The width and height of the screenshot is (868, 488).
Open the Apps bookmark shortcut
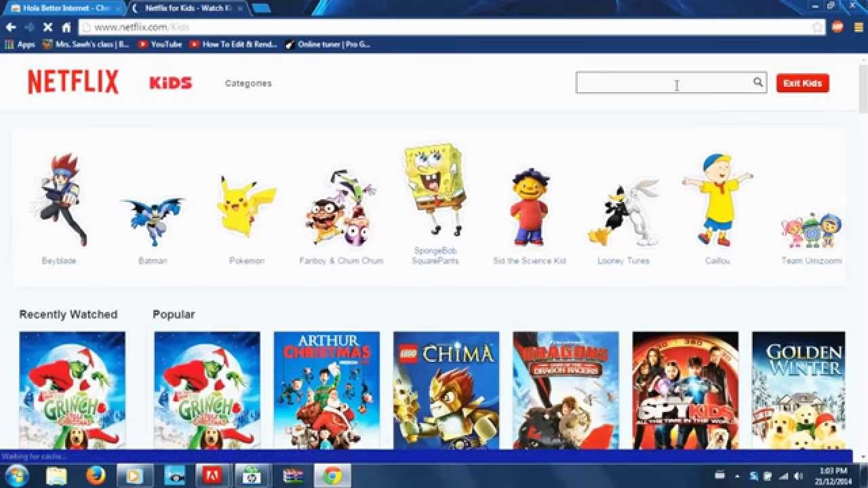coord(20,44)
